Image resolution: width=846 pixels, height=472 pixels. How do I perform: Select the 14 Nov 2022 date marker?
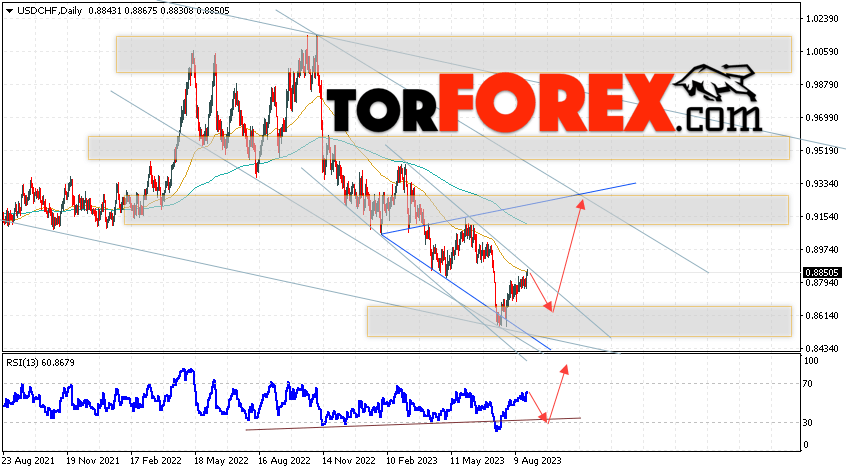pyautogui.click(x=349, y=461)
